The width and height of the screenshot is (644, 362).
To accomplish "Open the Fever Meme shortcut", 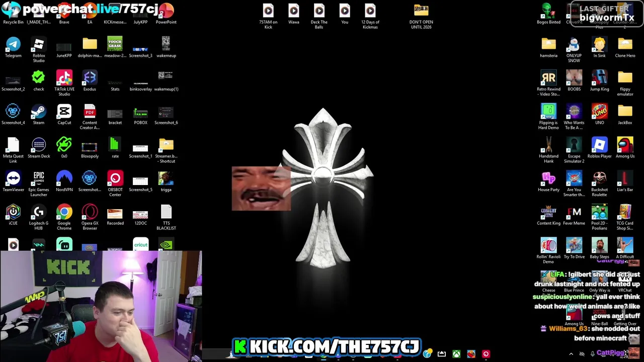I will tap(574, 215).
